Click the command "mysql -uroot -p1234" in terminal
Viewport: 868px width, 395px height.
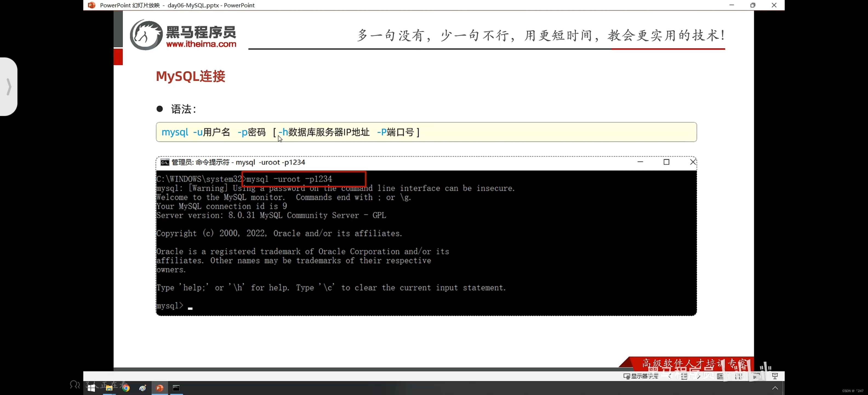[x=289, y=179]
